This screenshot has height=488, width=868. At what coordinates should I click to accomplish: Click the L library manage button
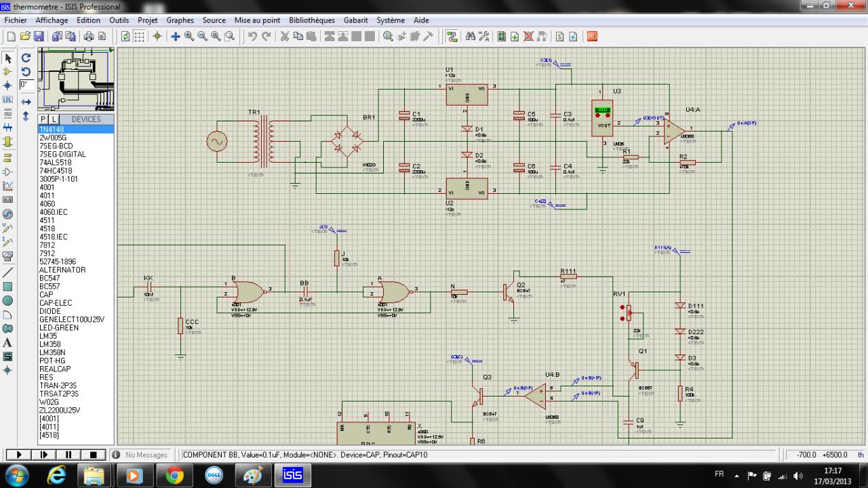[54, 119]
